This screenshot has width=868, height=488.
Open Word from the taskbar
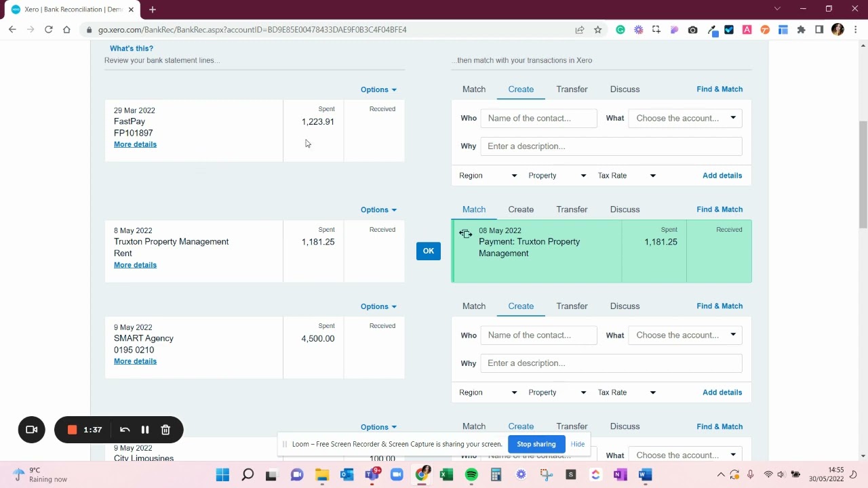645,474
